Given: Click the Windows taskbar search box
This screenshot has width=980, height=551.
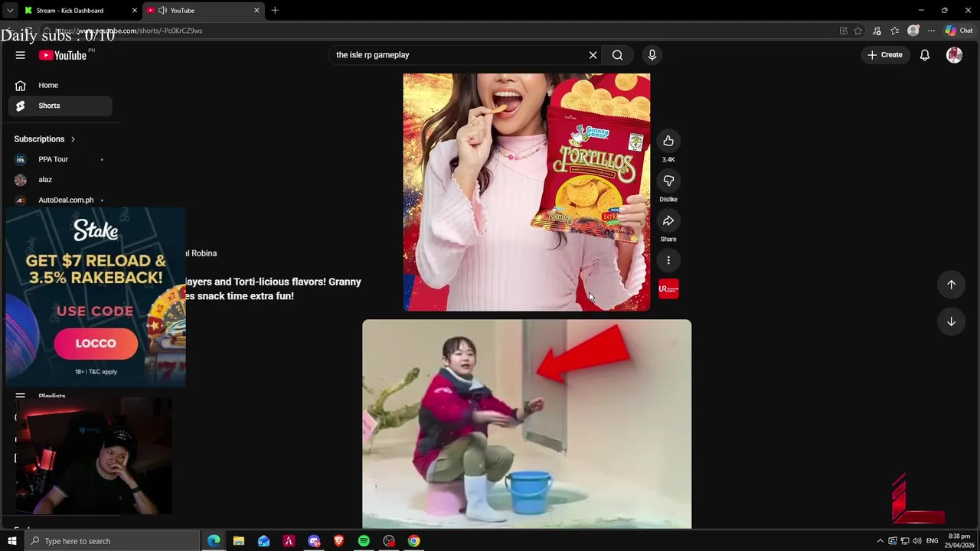Looking at the screenshot, I should pyautogui.click(x=112, y=541).
